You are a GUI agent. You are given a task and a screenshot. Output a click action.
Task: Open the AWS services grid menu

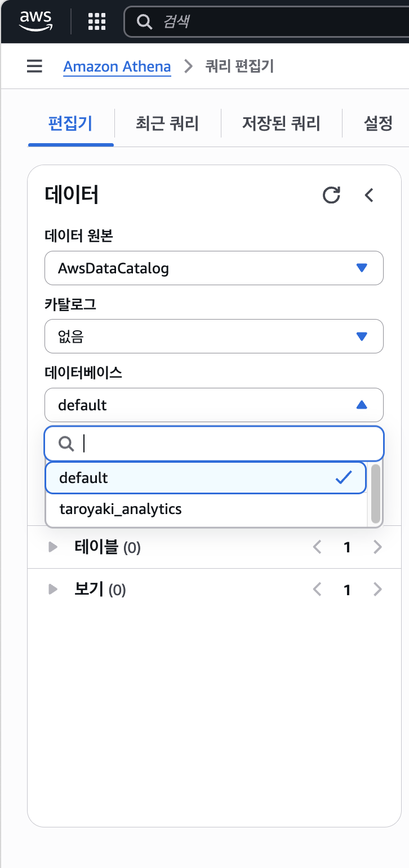[x=97, y=21]
